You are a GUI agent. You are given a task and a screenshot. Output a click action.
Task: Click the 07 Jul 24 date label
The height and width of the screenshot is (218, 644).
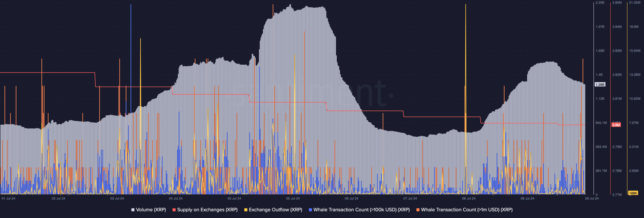[x=410, y=198]
